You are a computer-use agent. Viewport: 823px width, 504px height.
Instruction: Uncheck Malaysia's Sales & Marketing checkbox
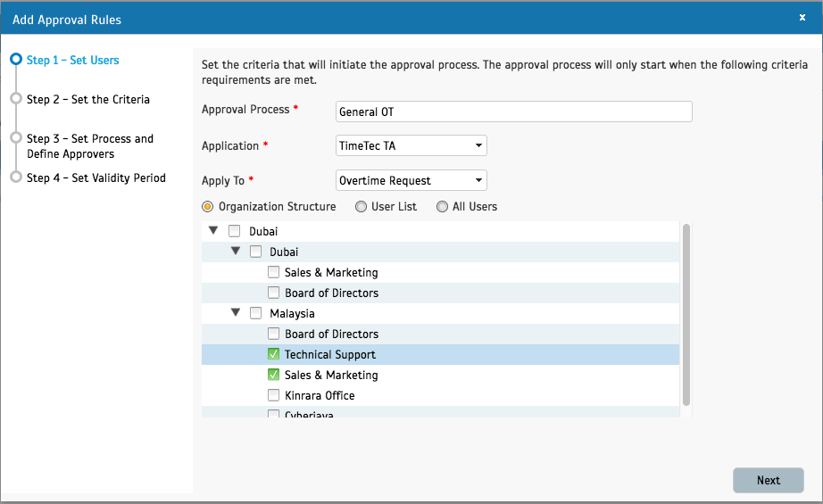[274, 375]
